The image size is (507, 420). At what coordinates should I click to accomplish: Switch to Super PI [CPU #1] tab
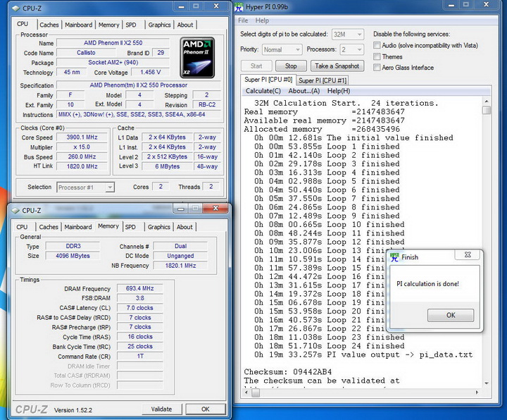tap(323, 80)
